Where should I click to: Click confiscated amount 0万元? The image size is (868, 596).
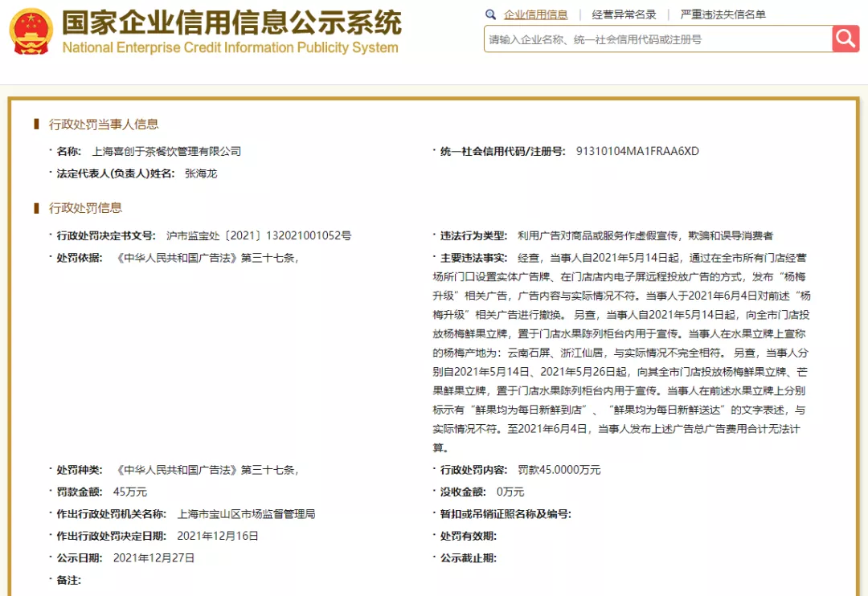[510, 492]
